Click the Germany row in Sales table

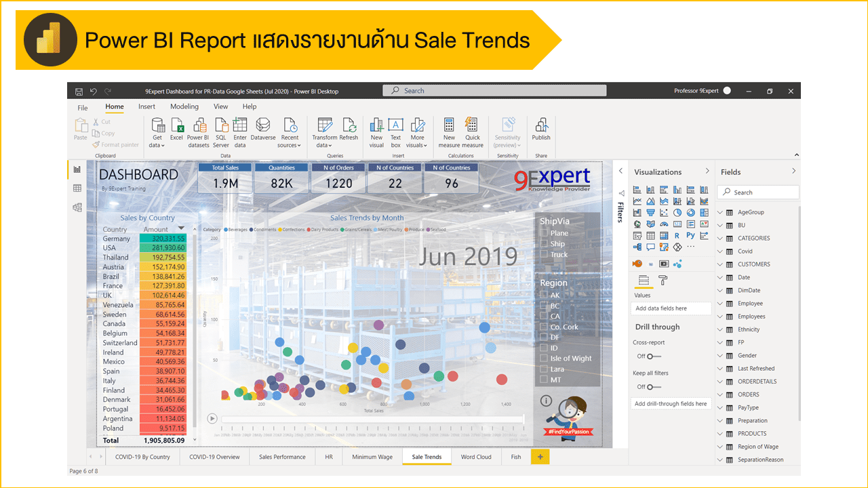144,239
